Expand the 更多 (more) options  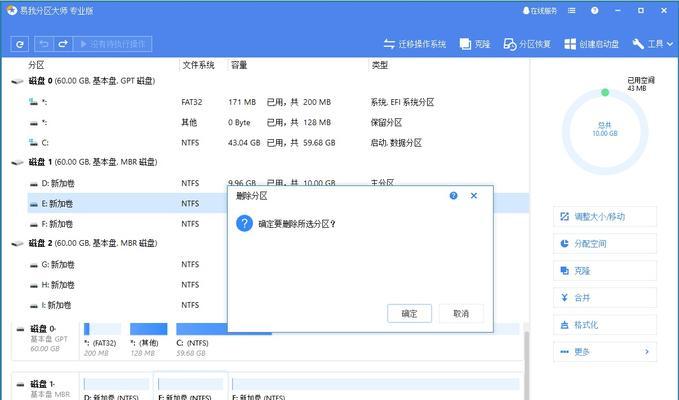point(604,352)
